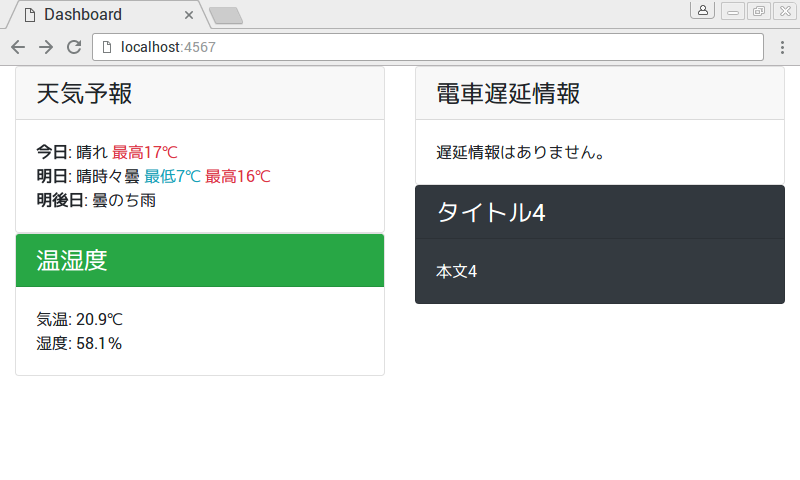Click the page info icon in address bar
Image resolution: width=800 pixels, height=480 pixels.
[x=107, y=47]
